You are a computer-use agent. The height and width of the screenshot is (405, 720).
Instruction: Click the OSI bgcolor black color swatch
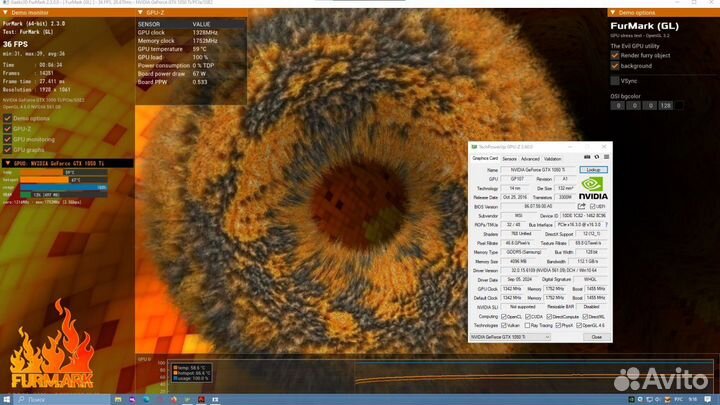(x=679, y=106)
